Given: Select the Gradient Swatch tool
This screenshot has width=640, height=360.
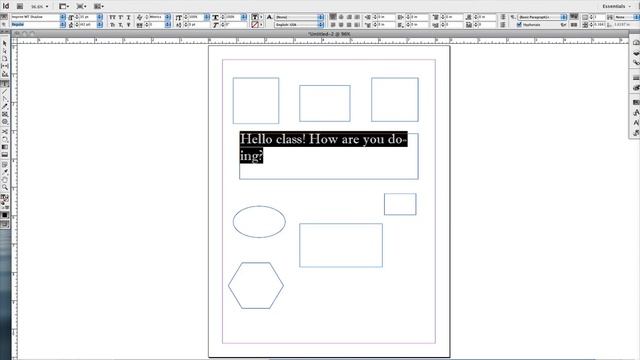Looking at the screenshot, I should (4, 147).
